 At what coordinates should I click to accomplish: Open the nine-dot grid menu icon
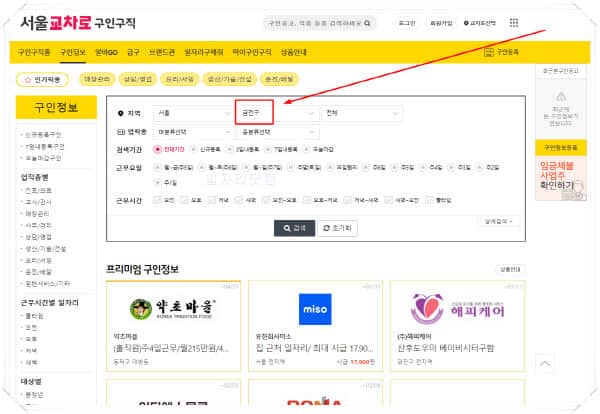(x=514, y=23)
